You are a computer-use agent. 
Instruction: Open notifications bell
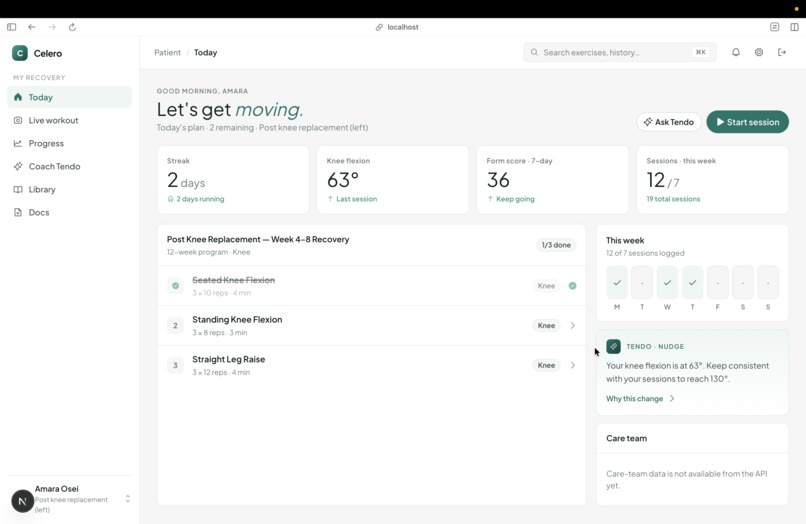point(736,52)
